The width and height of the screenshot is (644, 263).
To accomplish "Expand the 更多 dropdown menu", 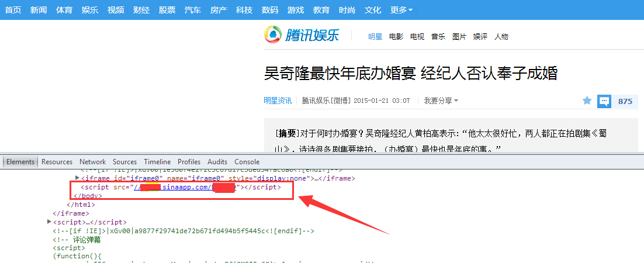I will pyautogui.click(x=401, y=10).
